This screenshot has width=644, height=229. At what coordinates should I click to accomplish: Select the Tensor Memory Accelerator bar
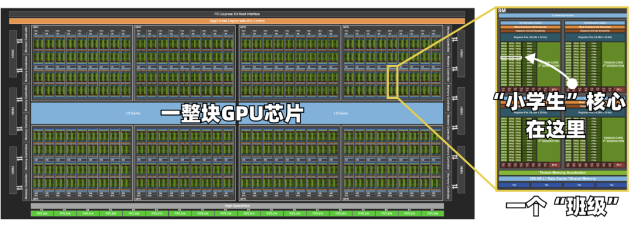[562, 173]
